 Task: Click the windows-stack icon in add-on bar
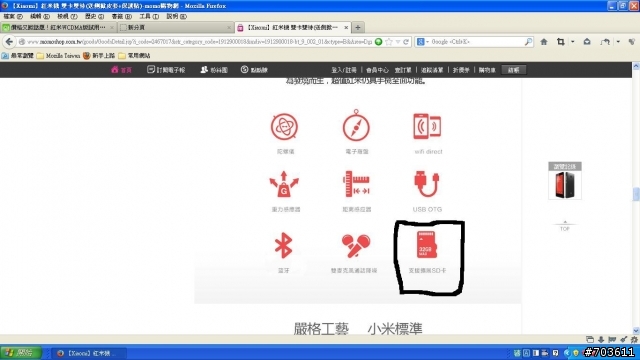(x=590, y=339)
